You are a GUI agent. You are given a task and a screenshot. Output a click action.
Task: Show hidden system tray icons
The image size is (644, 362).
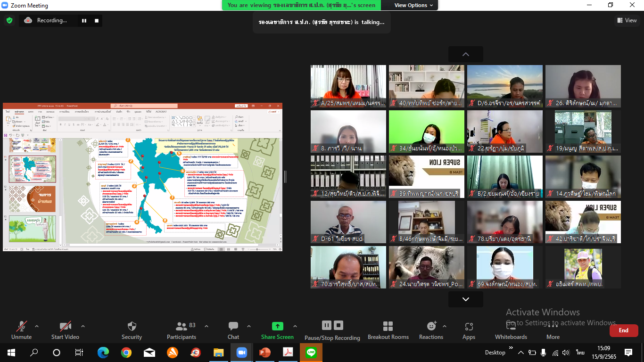[521, 352]
